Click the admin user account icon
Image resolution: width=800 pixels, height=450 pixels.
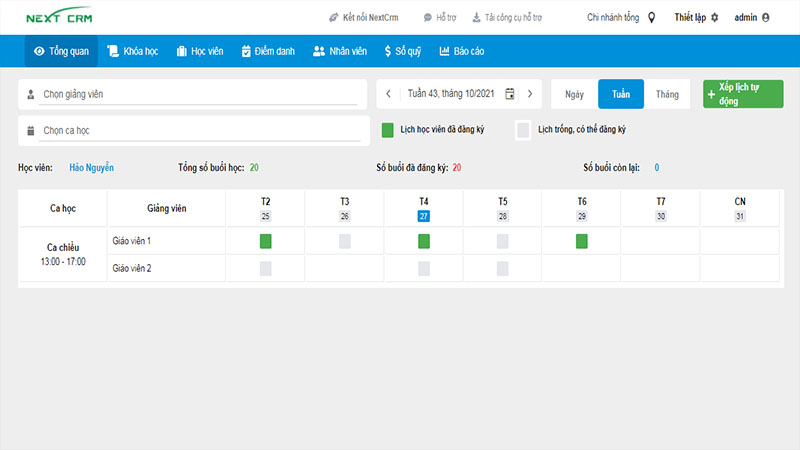[766, 17]
